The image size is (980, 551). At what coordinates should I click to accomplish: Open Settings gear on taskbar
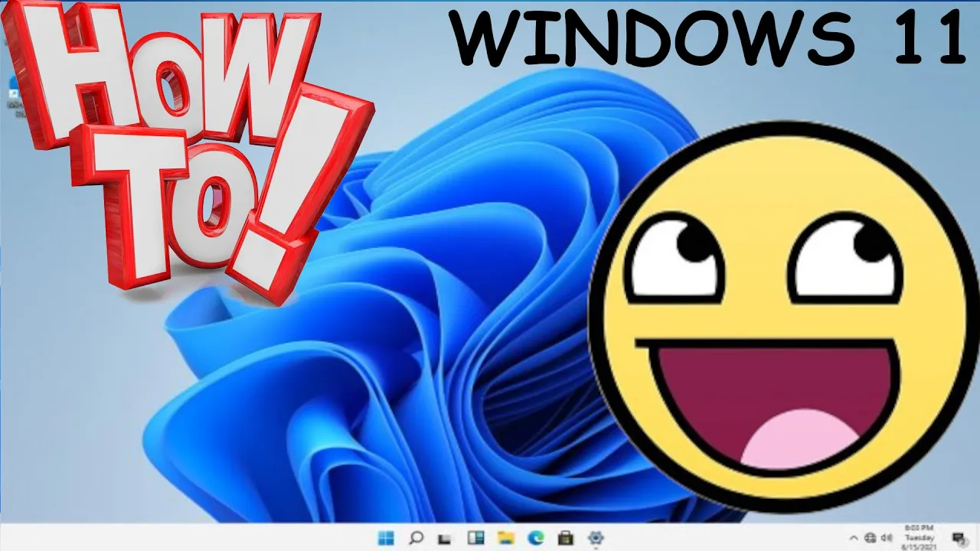(595, 538)
